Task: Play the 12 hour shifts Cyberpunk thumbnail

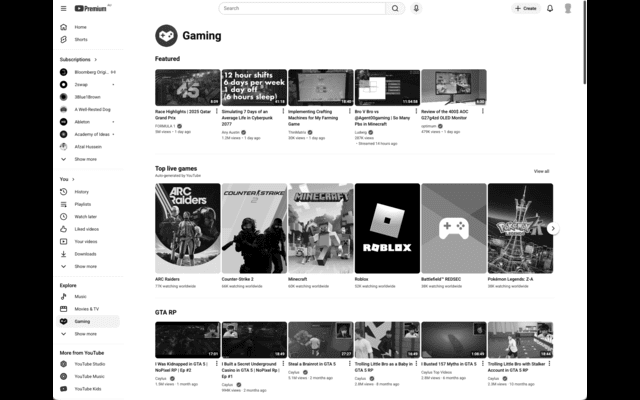Action: [254, 87]
